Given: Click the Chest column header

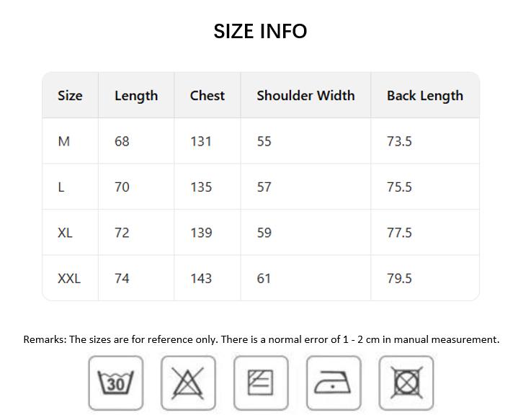Looking at the screenshot, I should pos(207,96).
